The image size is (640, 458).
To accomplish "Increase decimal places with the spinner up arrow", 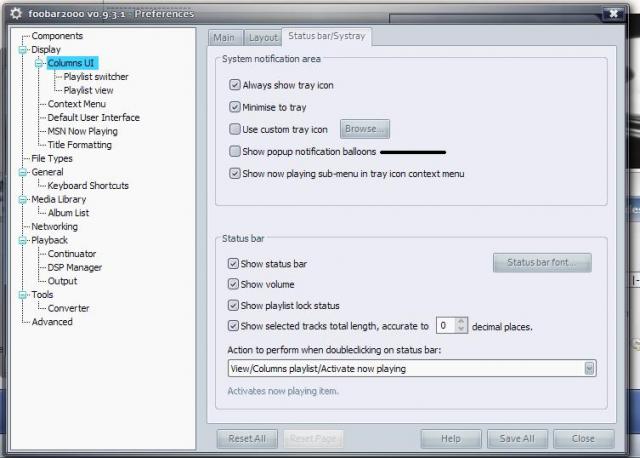I will (x=461, y=322).
